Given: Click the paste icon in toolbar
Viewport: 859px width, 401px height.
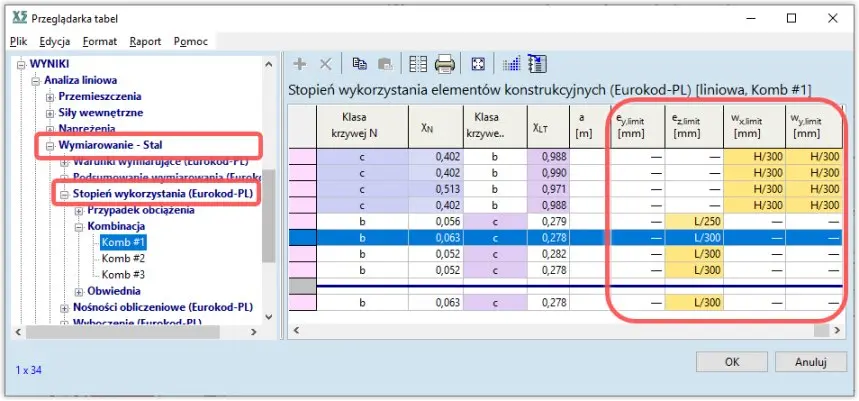Looking at the screenshot, I should (385, 64).
